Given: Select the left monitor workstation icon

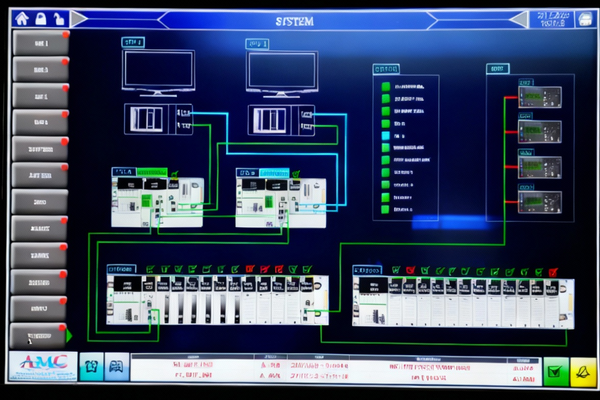Looking at the screenshot, I should (156, 71).
